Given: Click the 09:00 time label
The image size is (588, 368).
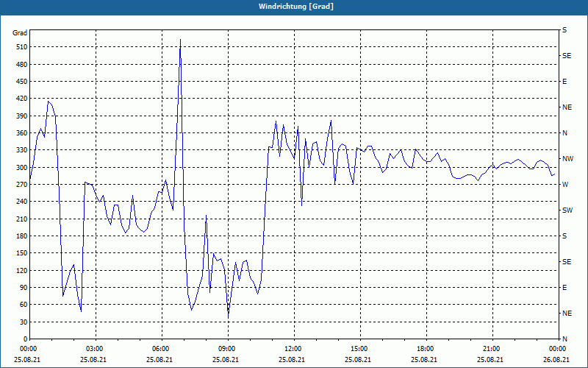Looking at the screenshot, I should [x=228, y=349].
